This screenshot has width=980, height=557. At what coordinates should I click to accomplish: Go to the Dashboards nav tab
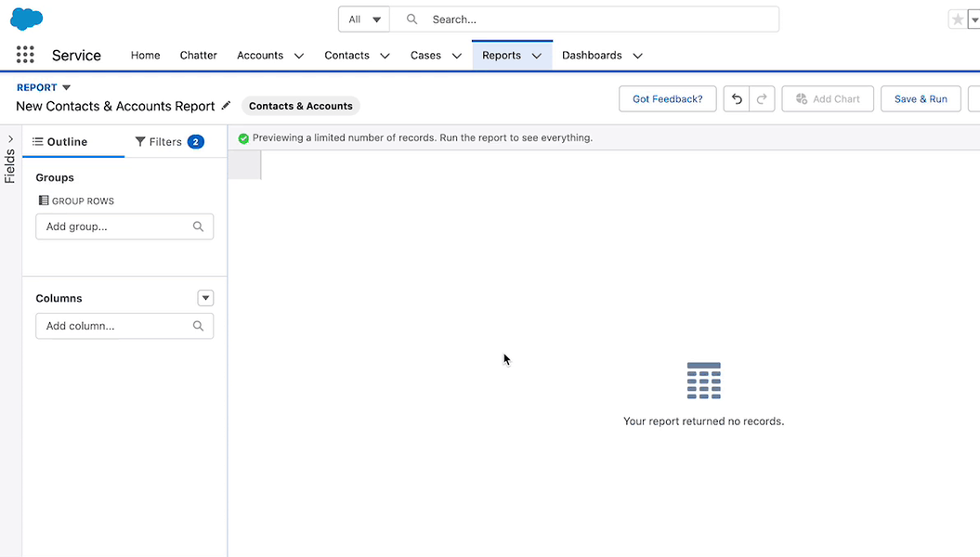tap(592, 56)
